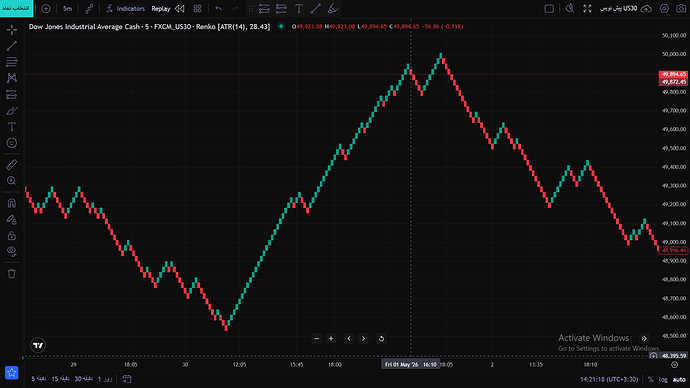
Task: Select the zoom-in magnifier tool
Action: click(x=12, y=181)
